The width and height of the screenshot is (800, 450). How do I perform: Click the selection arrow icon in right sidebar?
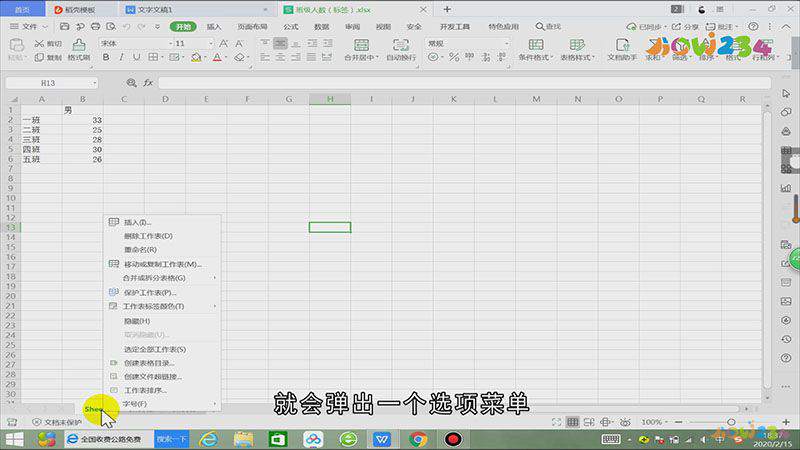click(786, 93)
